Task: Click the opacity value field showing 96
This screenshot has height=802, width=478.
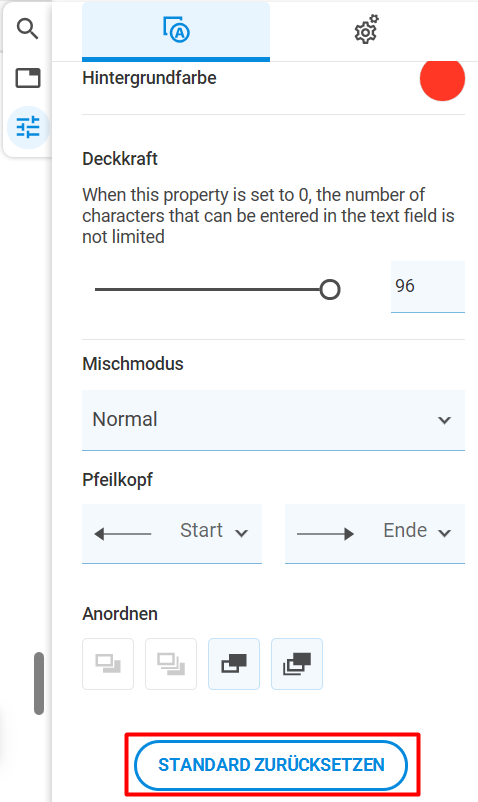Action: pyautogui.click(x=428, y=286)
